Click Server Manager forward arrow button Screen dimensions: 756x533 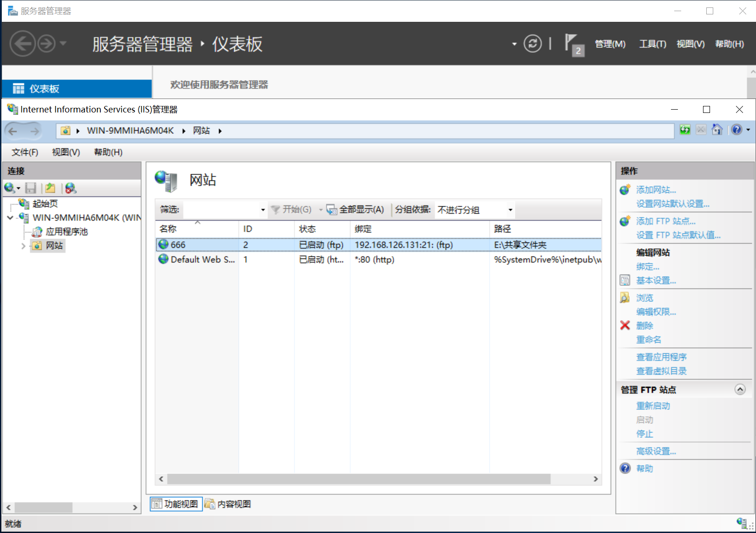click(x=46, y=44)
